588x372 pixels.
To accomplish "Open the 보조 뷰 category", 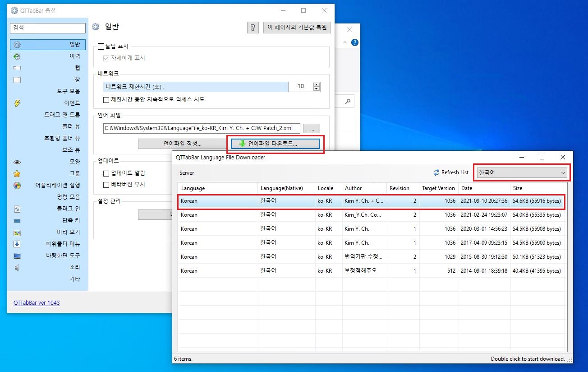I will point(48,150).
